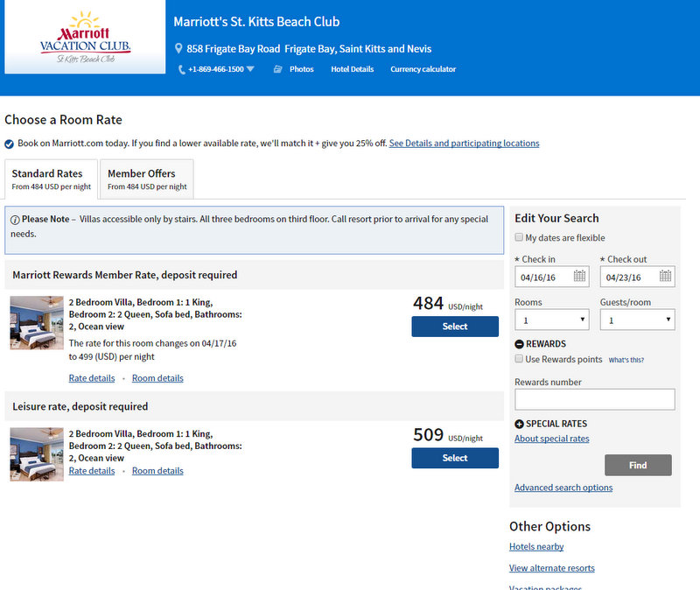This screenshot has height=590, width=700.
Task: Open the View alternate resorts link
Action: pos(552,568)
